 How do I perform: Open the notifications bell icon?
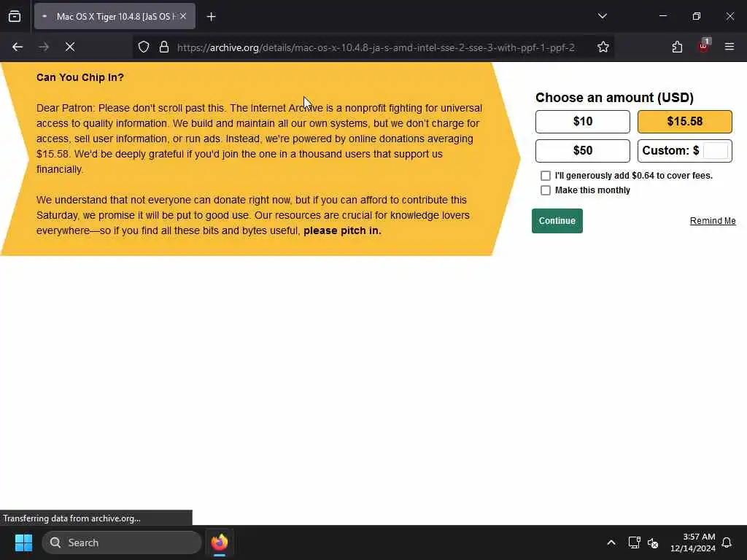coord(727,542)
